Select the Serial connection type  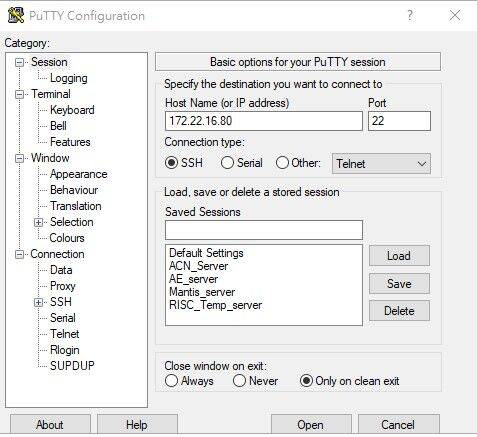pyautogui.click(x=227, y=163)
